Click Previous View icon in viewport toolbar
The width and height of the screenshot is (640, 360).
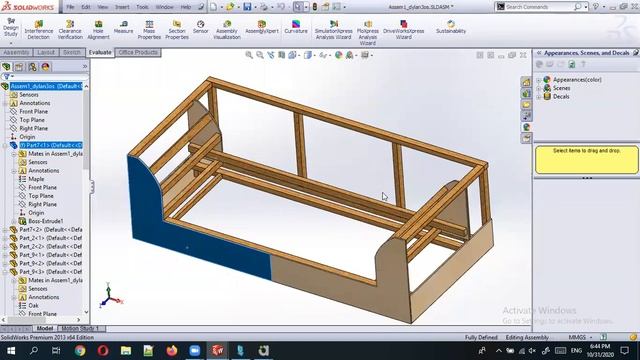[x=271, y=55]
